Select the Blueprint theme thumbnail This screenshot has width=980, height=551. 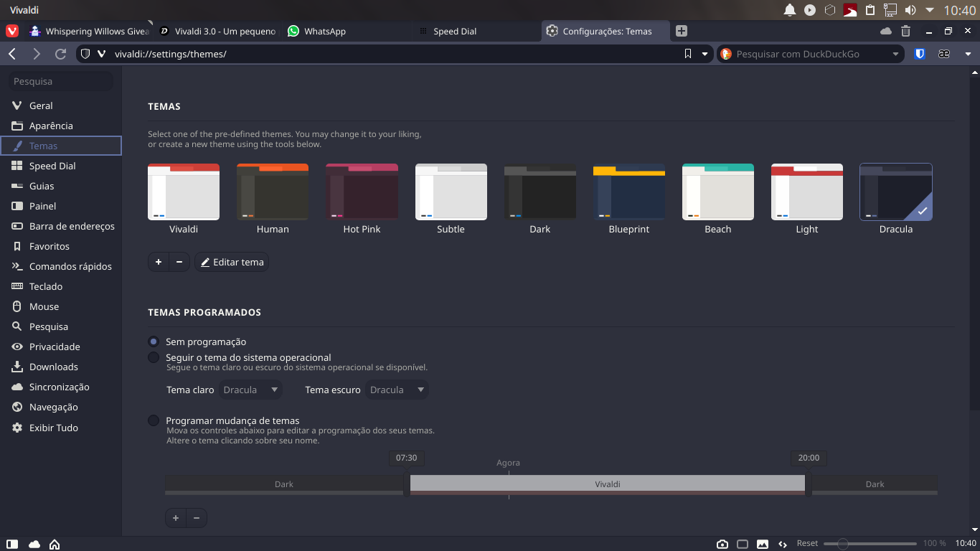tap(628, 192)
